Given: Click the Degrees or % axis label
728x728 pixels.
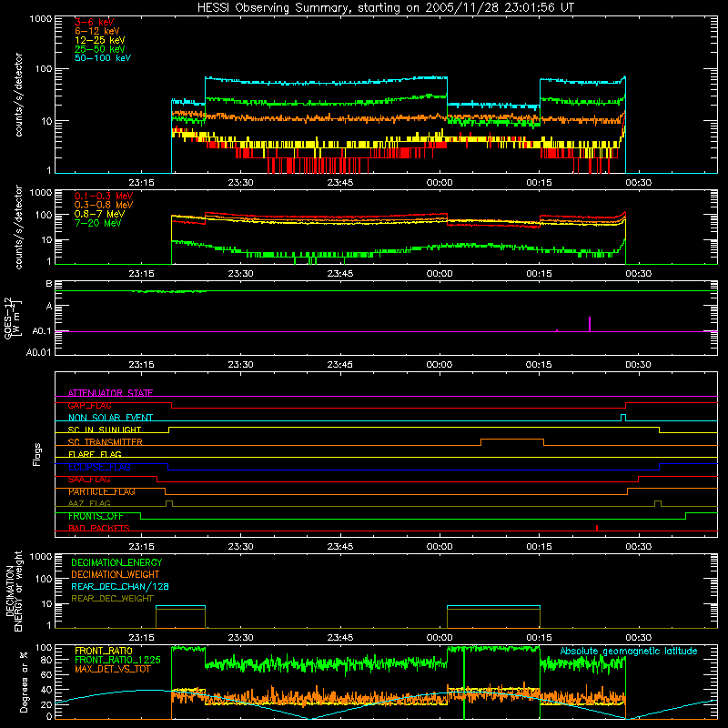Looking at the screenshot, I should coord(24,682).
